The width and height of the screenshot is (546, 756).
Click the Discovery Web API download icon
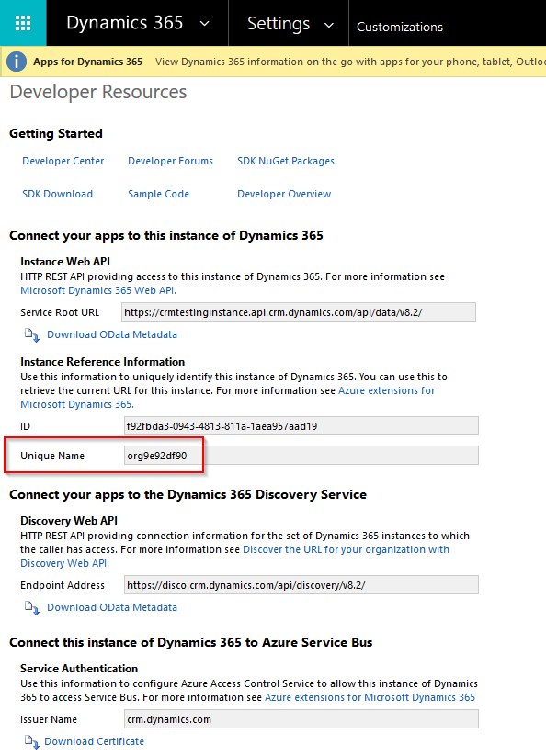point(32,607)
